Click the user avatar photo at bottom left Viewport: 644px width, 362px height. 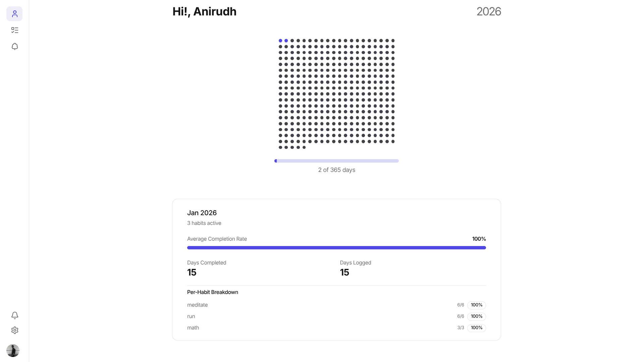(x=13, y=351)
